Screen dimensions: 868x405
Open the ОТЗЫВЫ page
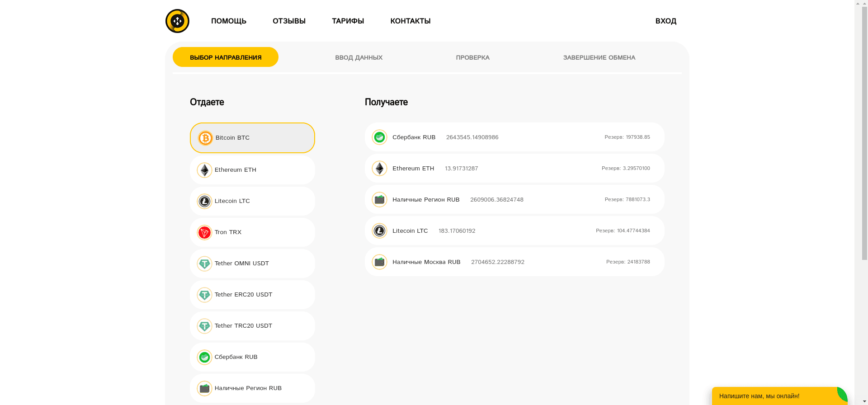pyautogui.click(x=289, y=21)
